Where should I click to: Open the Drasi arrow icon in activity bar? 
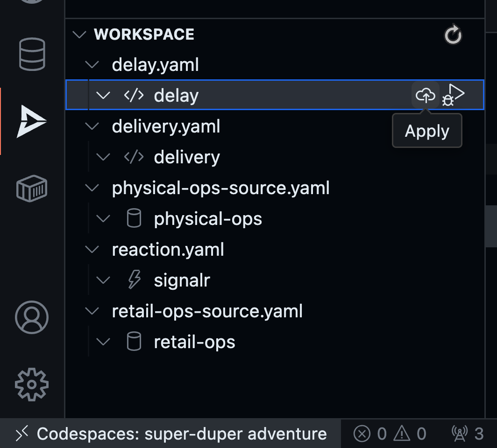pos(32,121)
